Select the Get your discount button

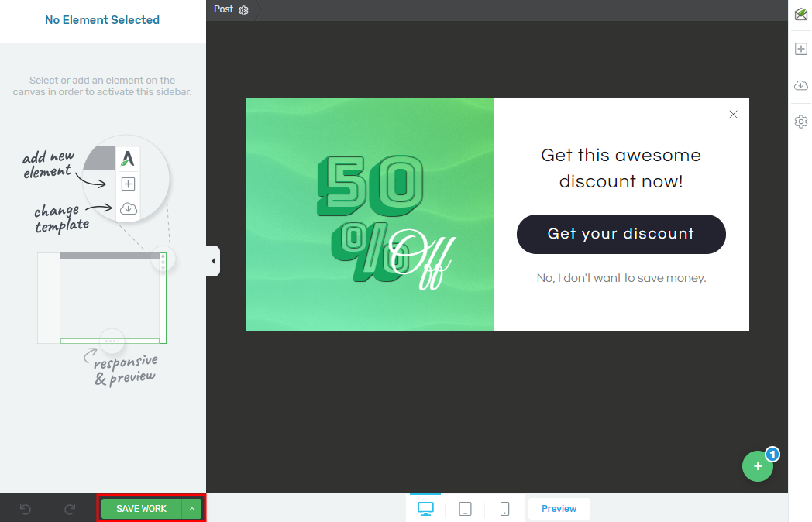[x=621, y=234]
